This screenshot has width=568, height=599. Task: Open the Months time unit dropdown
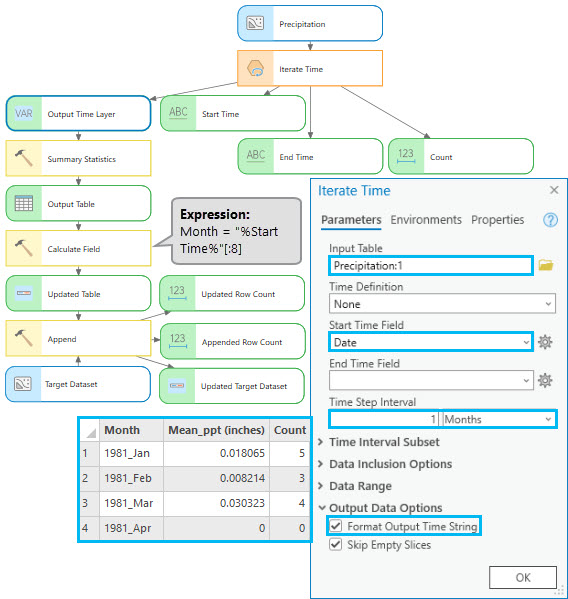(499, 419)
